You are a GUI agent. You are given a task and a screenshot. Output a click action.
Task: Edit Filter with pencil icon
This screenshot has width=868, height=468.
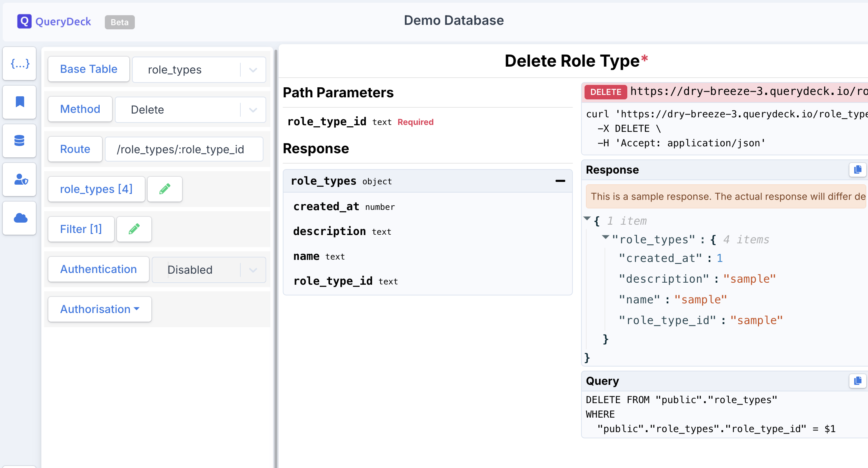[x=134, y=229]
